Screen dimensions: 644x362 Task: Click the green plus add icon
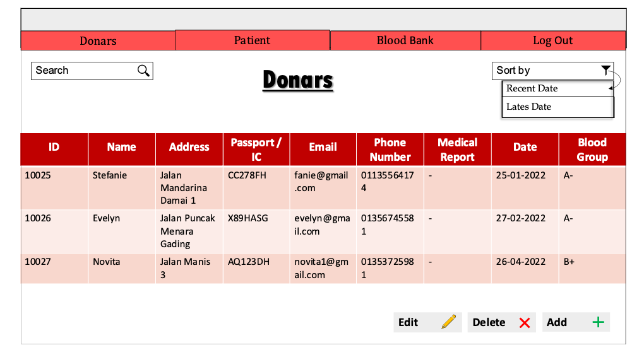click(598, 322)
